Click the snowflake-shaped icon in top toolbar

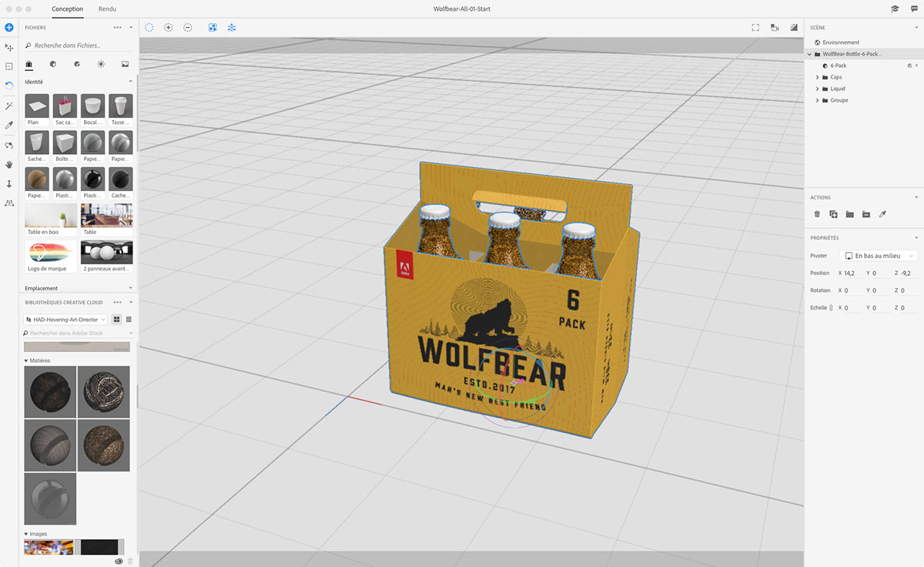(x=231, y=28)
